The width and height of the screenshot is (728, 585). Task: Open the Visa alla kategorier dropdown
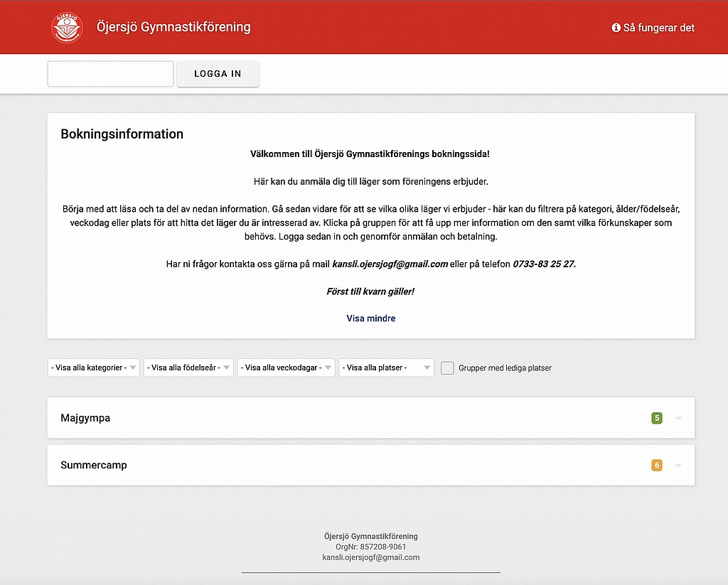93,367
